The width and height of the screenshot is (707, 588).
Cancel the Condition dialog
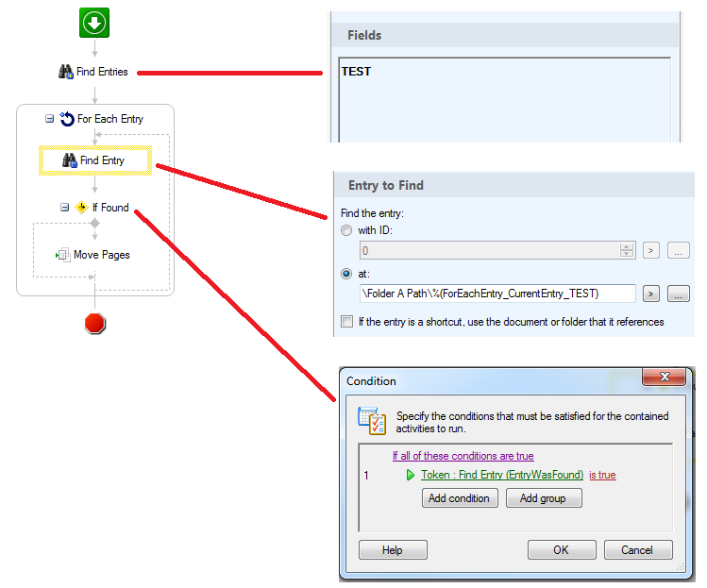[638, 549]
